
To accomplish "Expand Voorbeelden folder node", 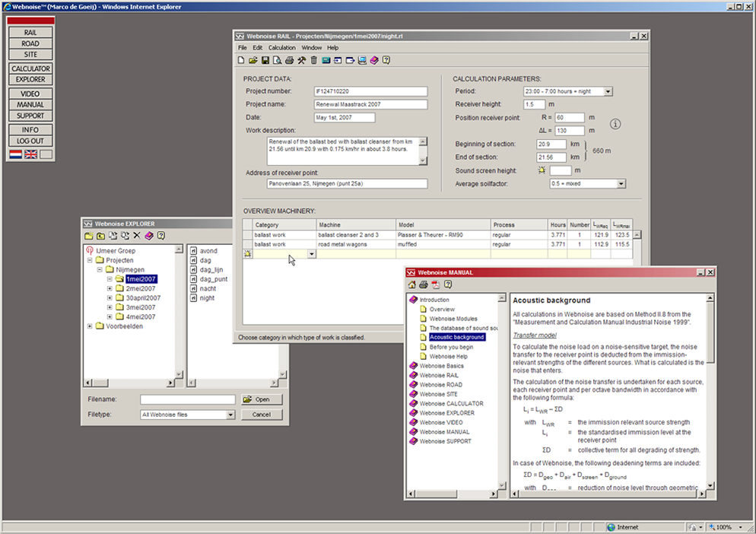I will (90, 326).
